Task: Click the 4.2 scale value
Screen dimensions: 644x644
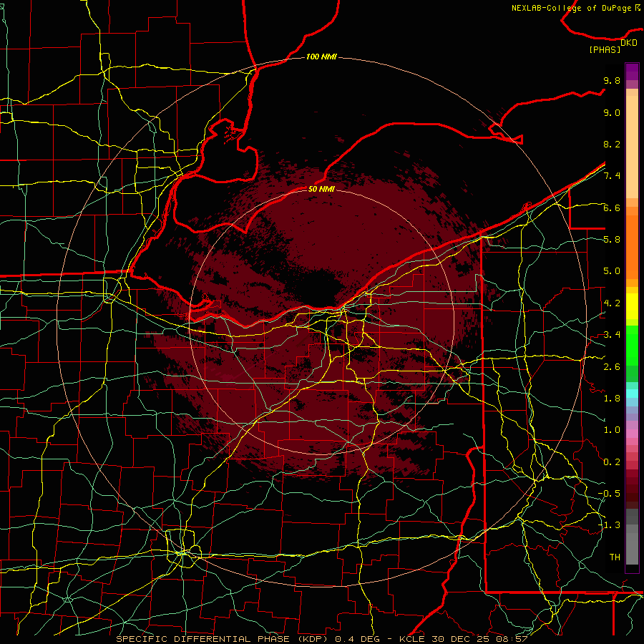Action: 612,303
